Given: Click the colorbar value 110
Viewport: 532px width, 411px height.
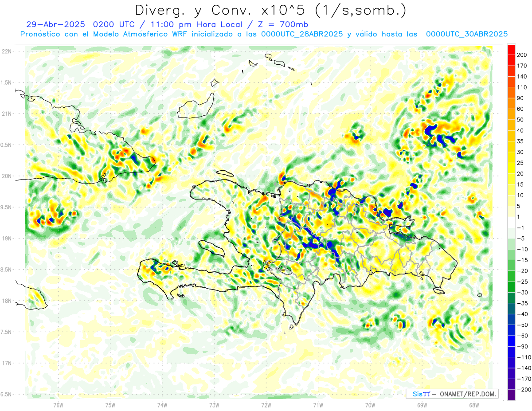Looking at the screenshot, I should 522,87.
